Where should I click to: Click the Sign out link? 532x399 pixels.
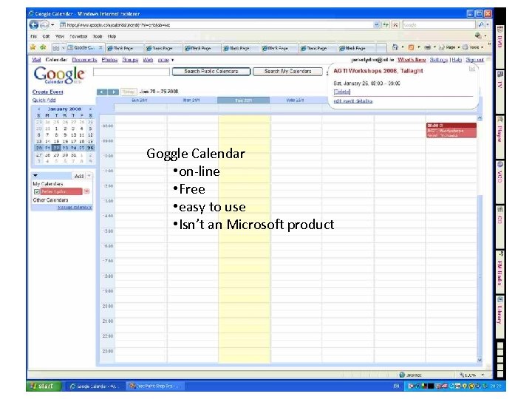(x=474, y=60)
